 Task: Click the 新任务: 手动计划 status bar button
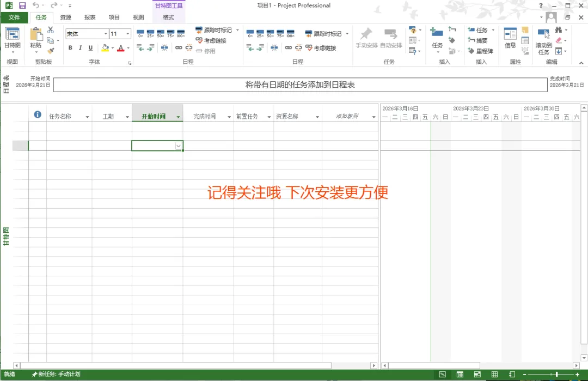[x=56, y=374]
